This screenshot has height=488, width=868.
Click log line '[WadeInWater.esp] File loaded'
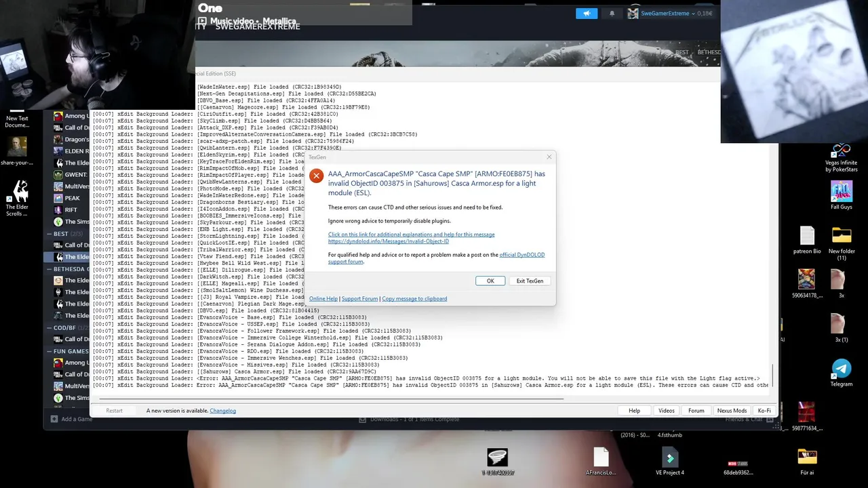(269, 87)
